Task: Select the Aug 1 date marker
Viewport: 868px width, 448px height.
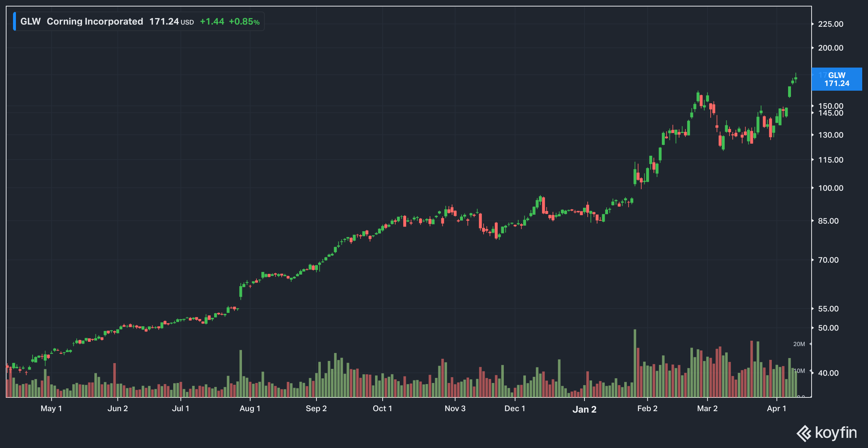Action: 250,409
